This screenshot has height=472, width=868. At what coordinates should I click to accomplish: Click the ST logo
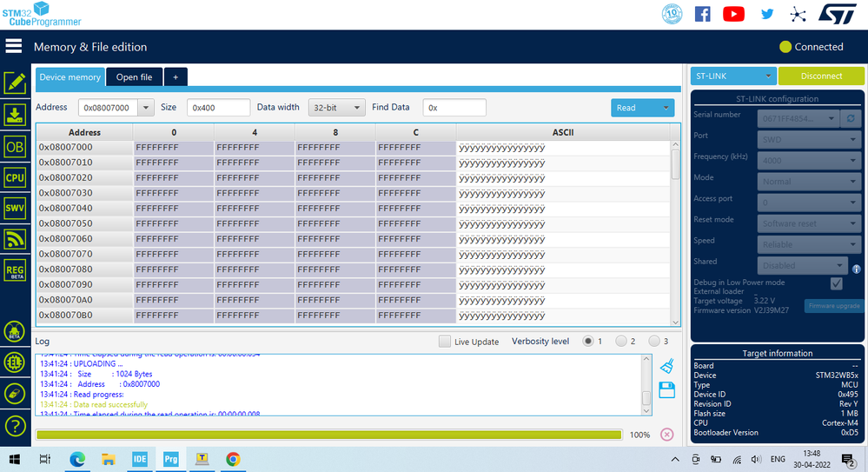[838, 14]
